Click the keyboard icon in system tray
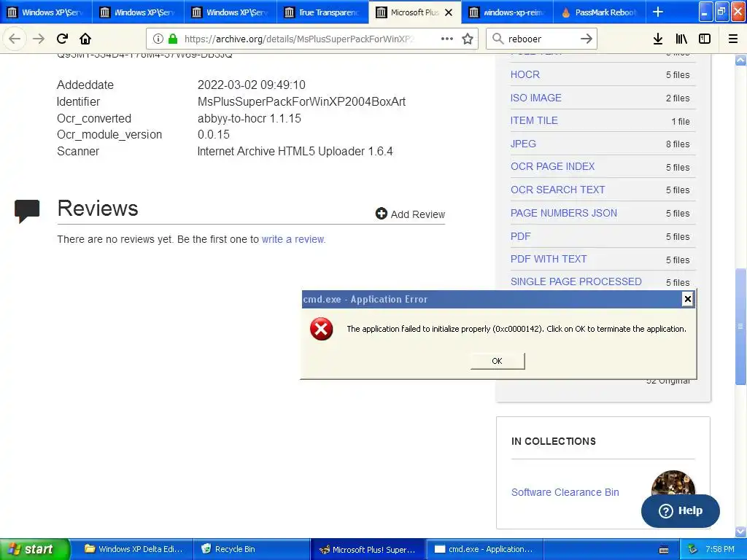This screenshot has width=747, height=560. 664,550
